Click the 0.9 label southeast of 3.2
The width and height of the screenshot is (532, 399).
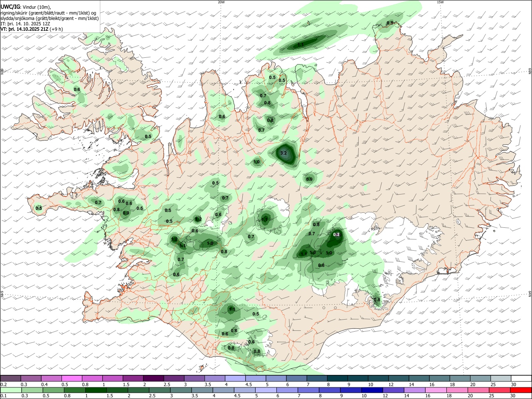tap(309, 180)
